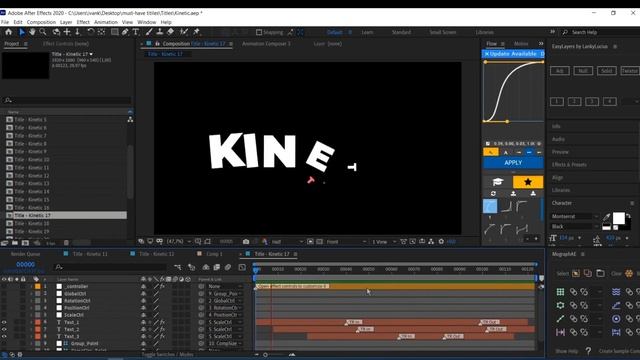Click the Flow graduation cap tutorials icon
The image size is (640, 360).
(x=498, y=182)
